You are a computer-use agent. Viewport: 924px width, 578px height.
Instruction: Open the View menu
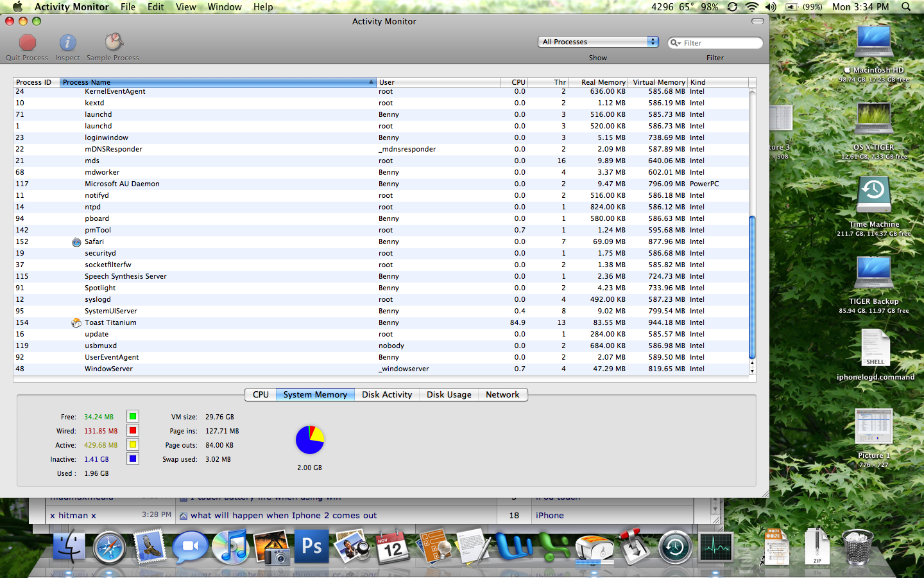tap(186, 7)
